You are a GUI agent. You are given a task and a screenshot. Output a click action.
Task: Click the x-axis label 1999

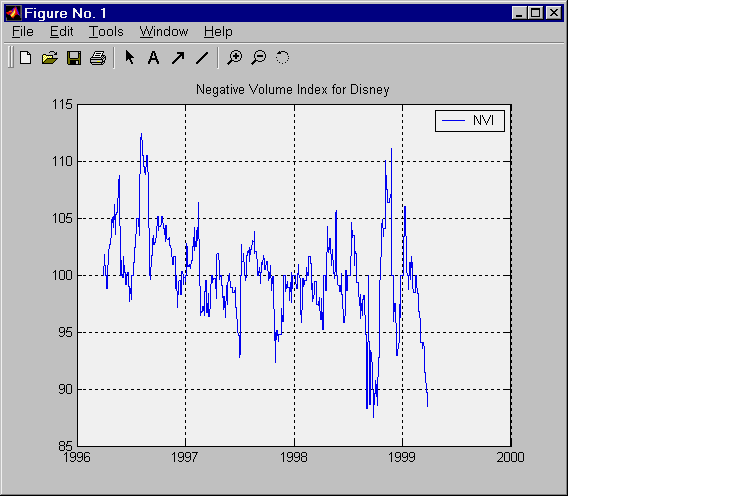pos(402,457)
